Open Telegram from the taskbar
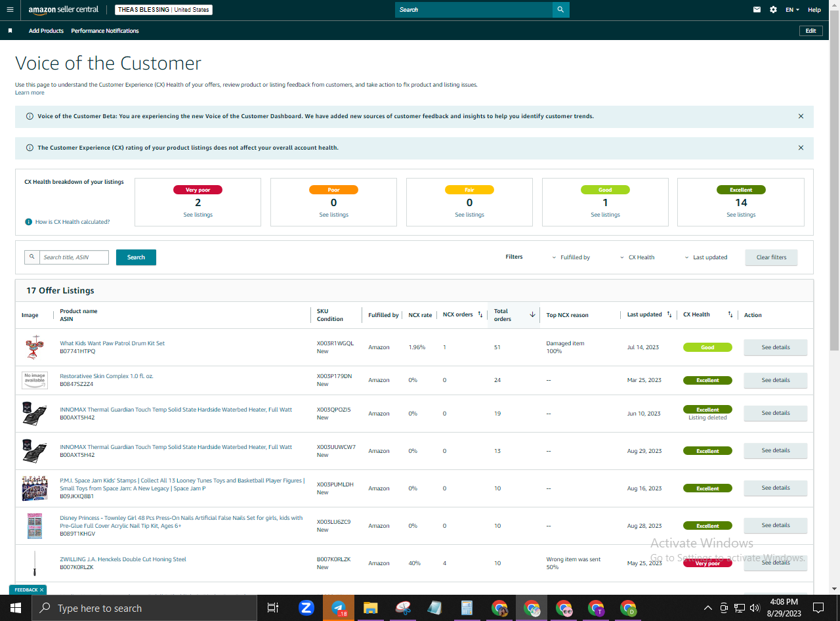 click(x=339, y=608)
